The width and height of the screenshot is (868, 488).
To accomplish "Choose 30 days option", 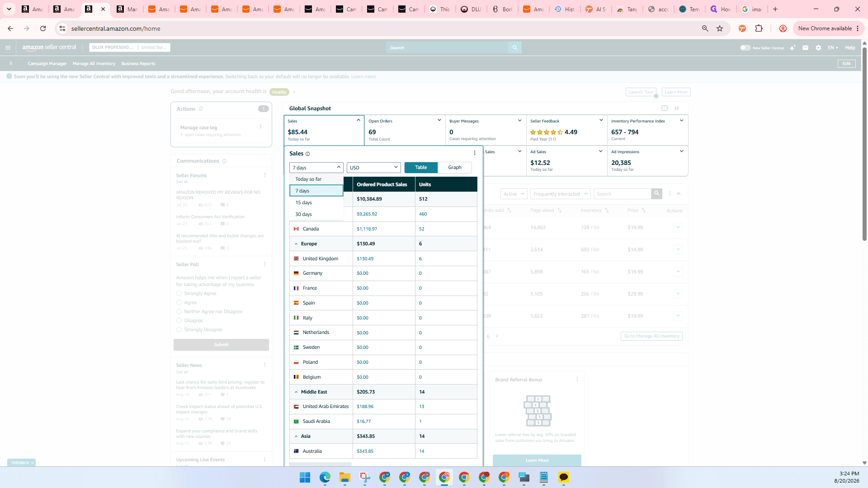I will pyautogui.click(x=316, y=214).
